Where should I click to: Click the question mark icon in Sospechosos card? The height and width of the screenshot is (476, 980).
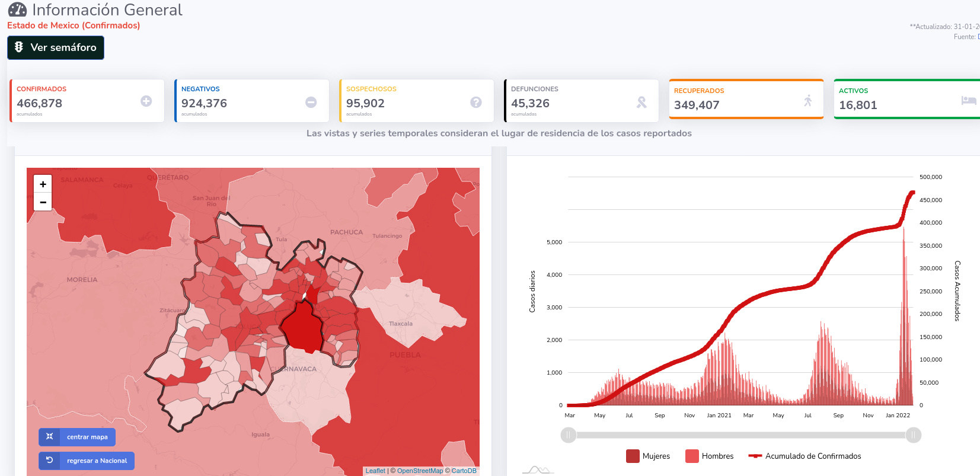475,102
